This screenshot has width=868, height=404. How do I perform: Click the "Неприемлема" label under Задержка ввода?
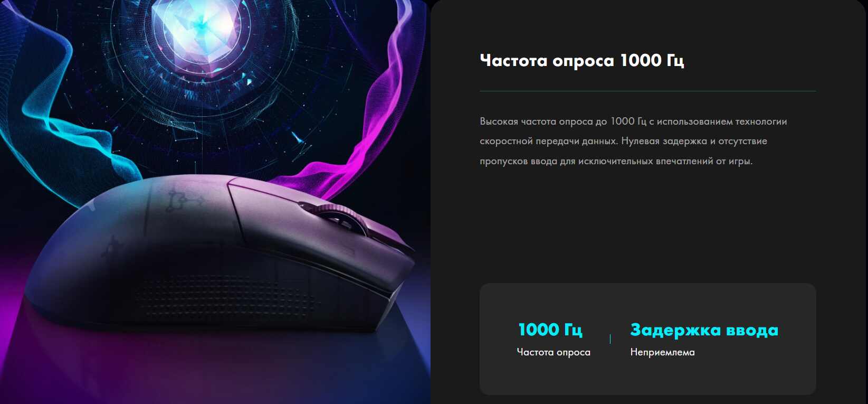coord(662,352)
